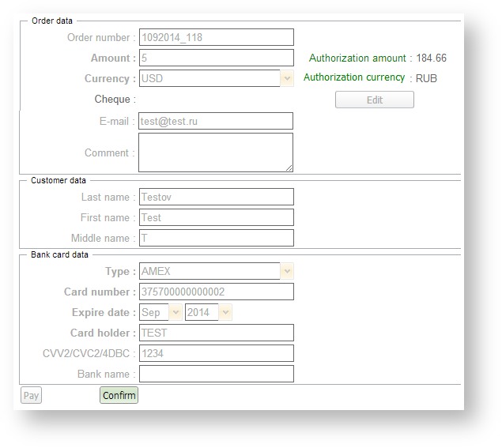Open the expire year dropdown showing 2014
This screenshot has width=502, height=448.
point(209,312)
